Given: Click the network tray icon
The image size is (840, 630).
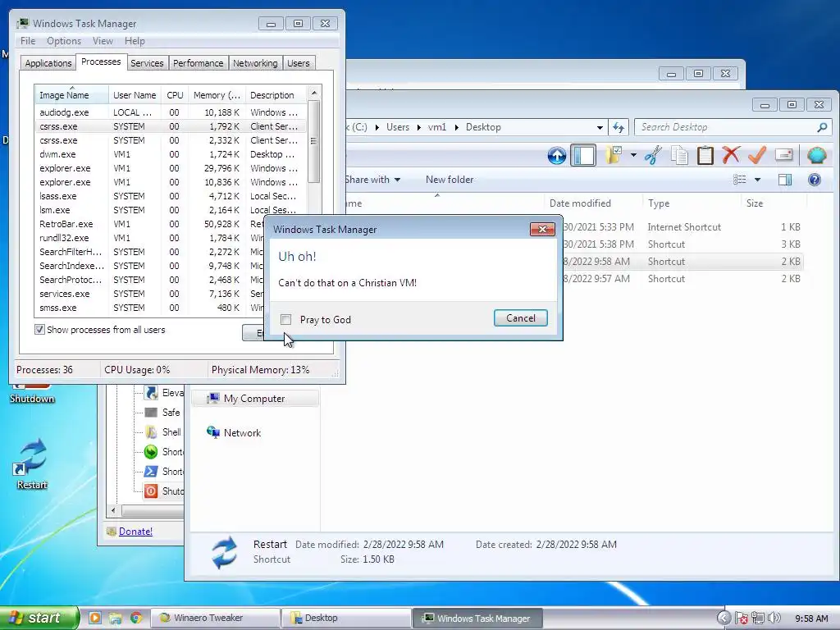Looking at the screenshot, I should pos(757,619).
